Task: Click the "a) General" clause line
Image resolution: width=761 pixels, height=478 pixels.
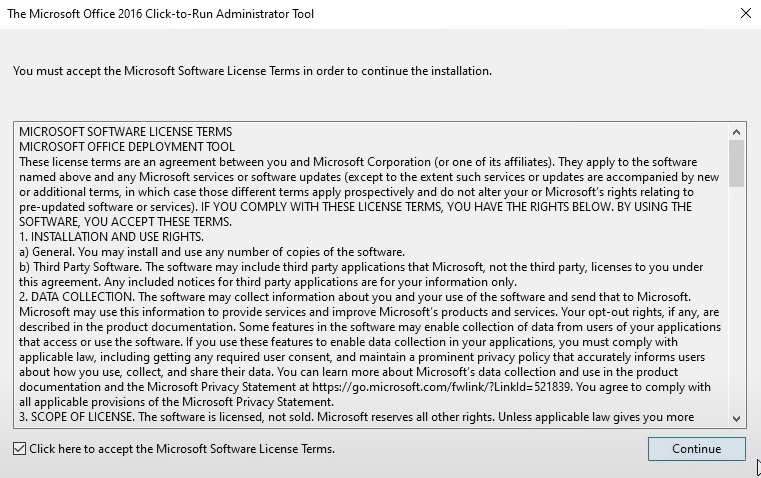Action: (x=212, y=252)
